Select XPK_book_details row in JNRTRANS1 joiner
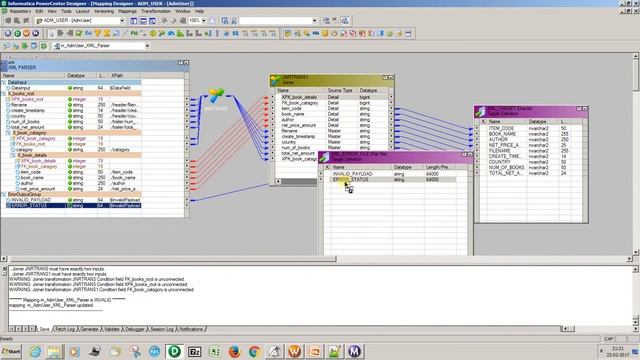 click(332, 97)
